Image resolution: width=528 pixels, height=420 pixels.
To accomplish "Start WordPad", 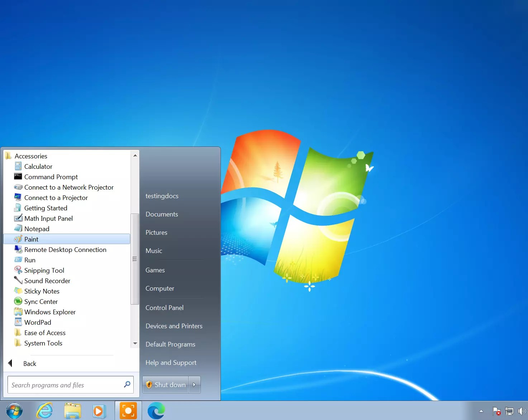I will point(37,322).
